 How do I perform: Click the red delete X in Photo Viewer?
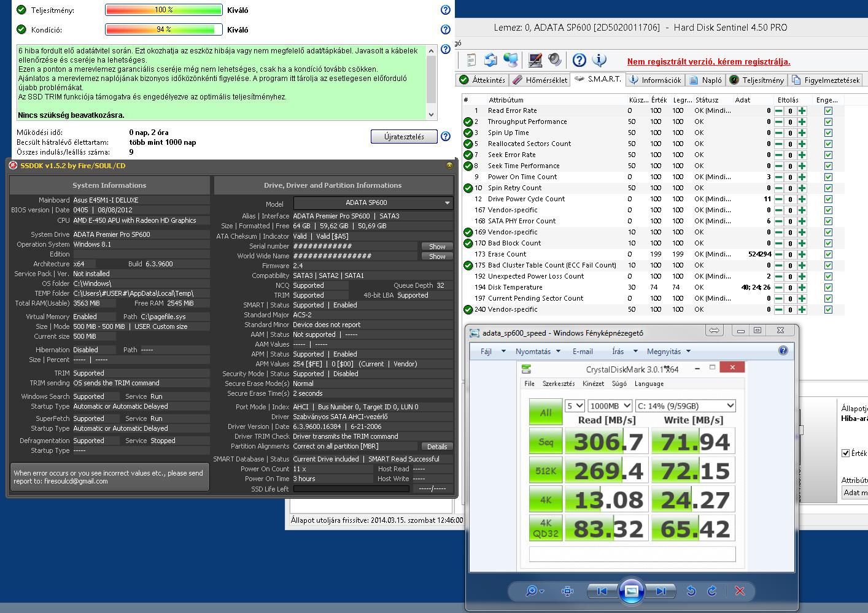[x=740, y=591]
